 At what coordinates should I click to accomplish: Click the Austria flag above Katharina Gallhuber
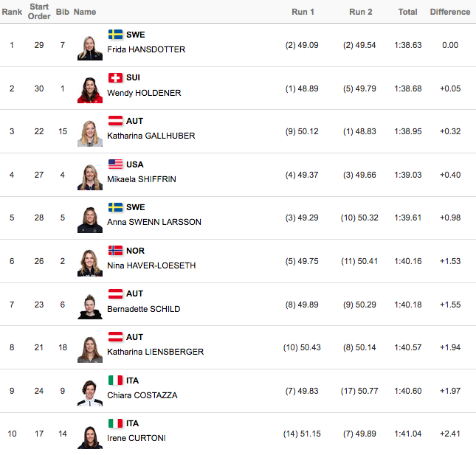(115, 121)
